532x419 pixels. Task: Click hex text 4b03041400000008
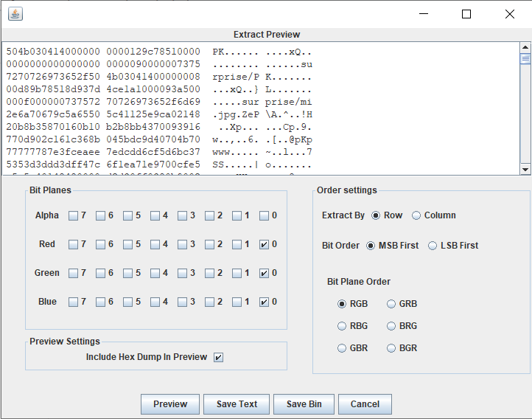(153, 77)
